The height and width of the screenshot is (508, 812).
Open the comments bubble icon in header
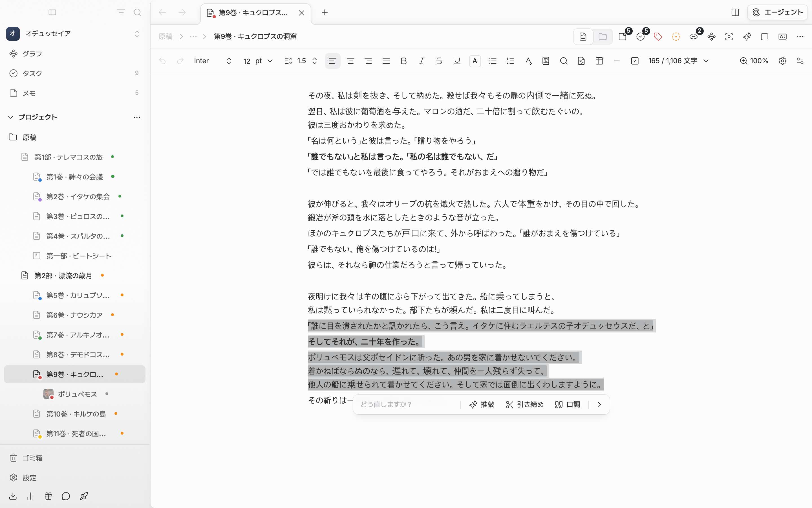click(764, 37)
